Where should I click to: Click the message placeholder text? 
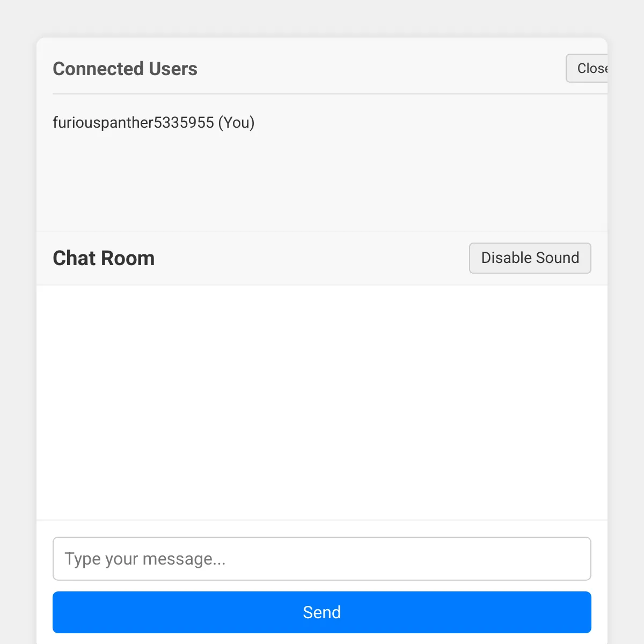(x=145, y=559)
